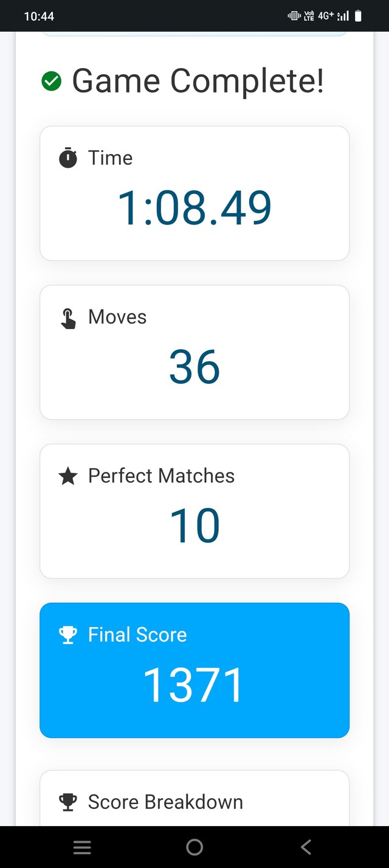
Task: Click the stopwatch icon beside Time
Action: [68, 158]
